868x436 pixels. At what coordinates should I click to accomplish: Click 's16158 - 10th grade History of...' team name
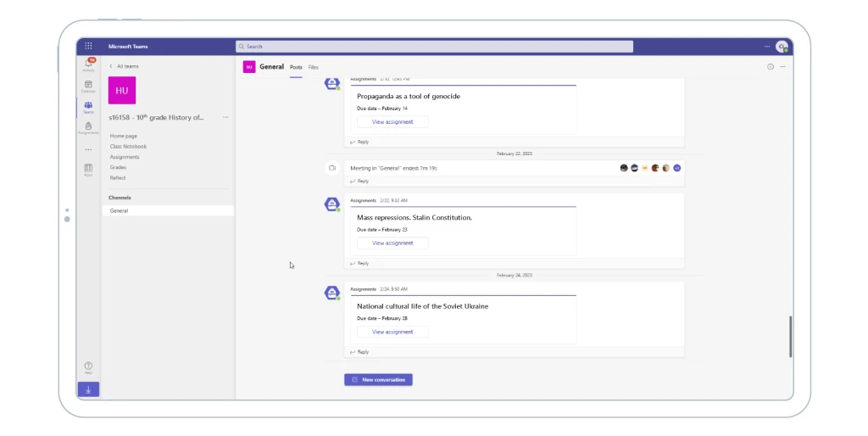tap(156, 117)
